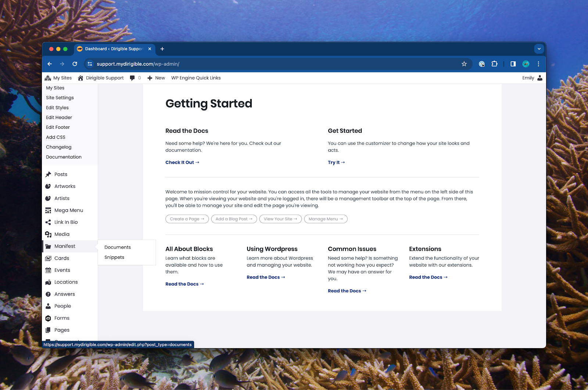The image size is (588, 390).
Task: Open Documentation in sidebar
Action: point(64,157)
